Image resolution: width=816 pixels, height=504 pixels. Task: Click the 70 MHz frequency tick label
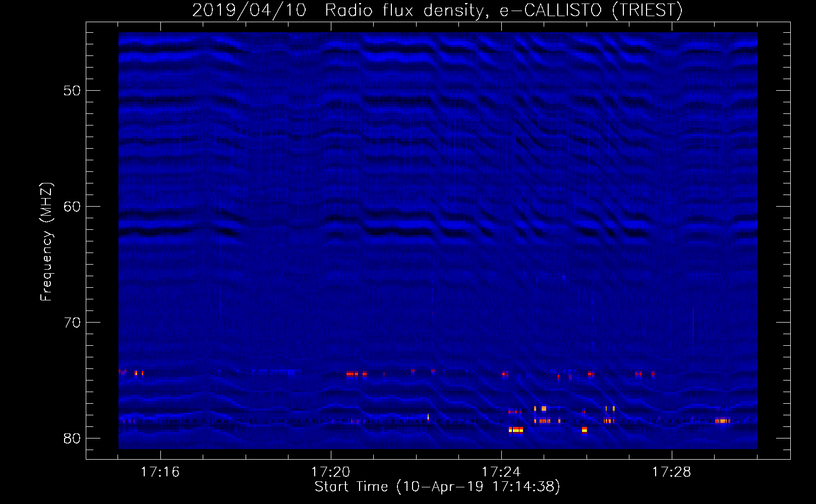(72, 323)
